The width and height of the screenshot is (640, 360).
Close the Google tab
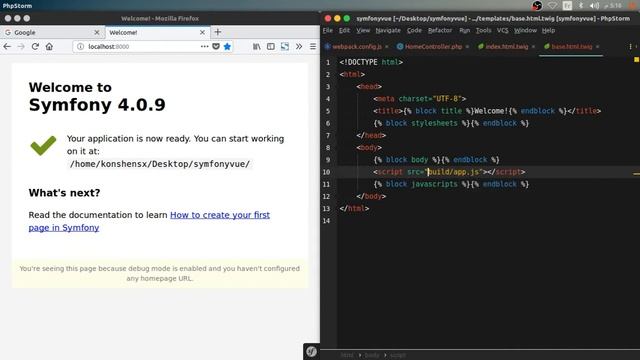(97, 32)
